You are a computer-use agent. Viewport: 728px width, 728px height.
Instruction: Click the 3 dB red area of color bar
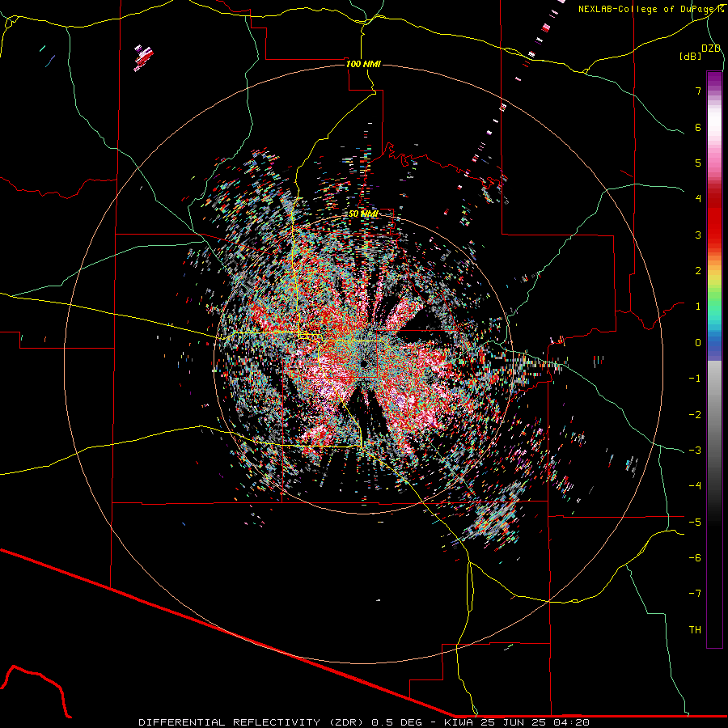point(714,235)
